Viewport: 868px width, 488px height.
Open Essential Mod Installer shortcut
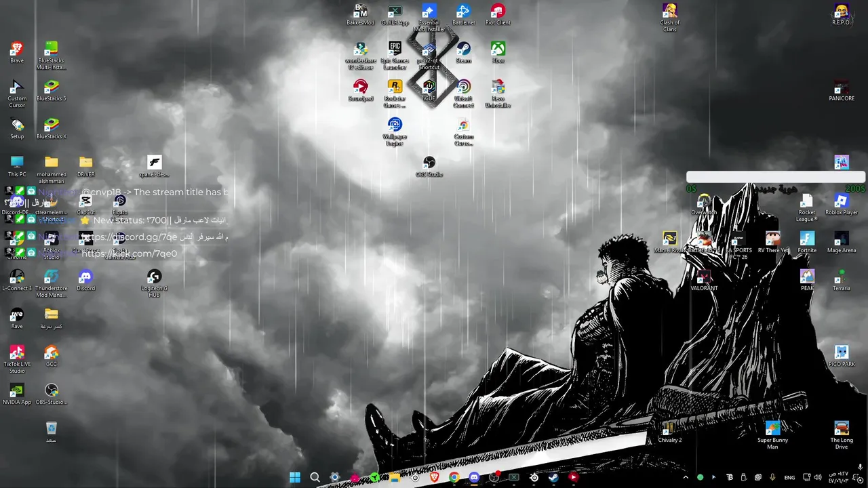tap(429, 17)
